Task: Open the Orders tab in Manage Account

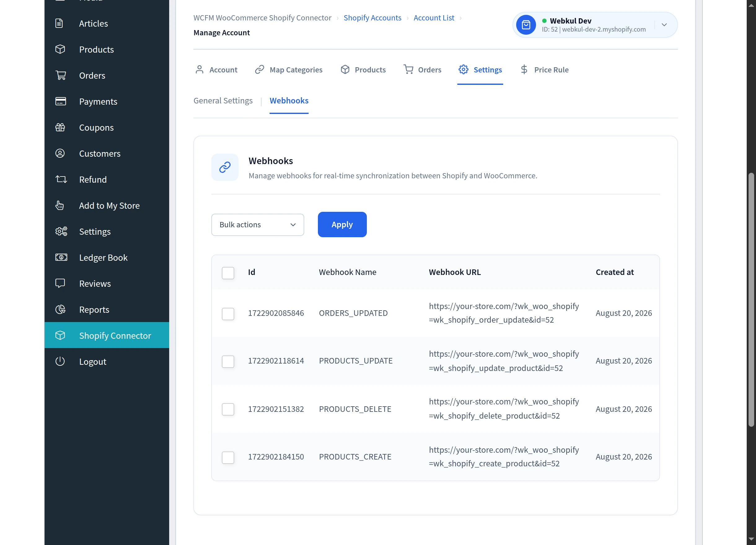Action: [422, 70]
